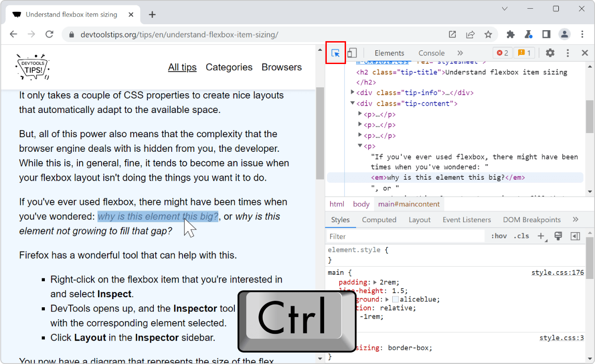
Task: Select the h2 tip-title node
Action: 462,77
